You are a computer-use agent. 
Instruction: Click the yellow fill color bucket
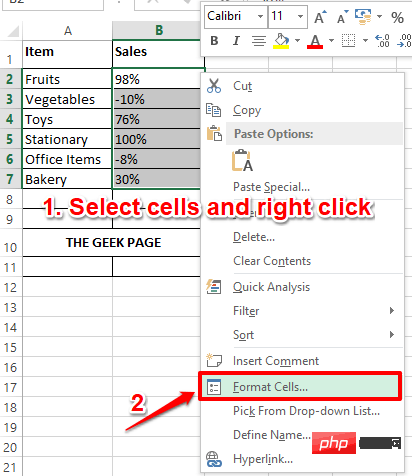coord(281,41)
